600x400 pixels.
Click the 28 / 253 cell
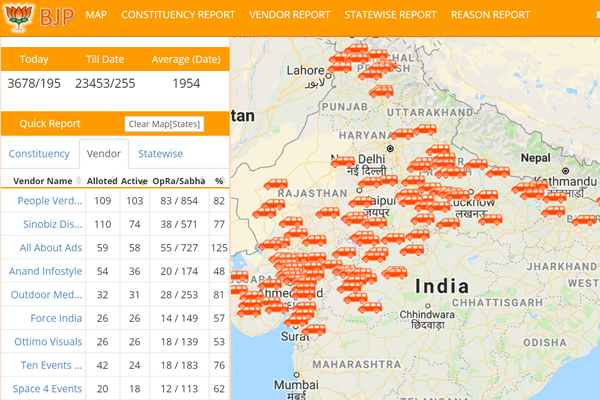(x=179, y=295)
